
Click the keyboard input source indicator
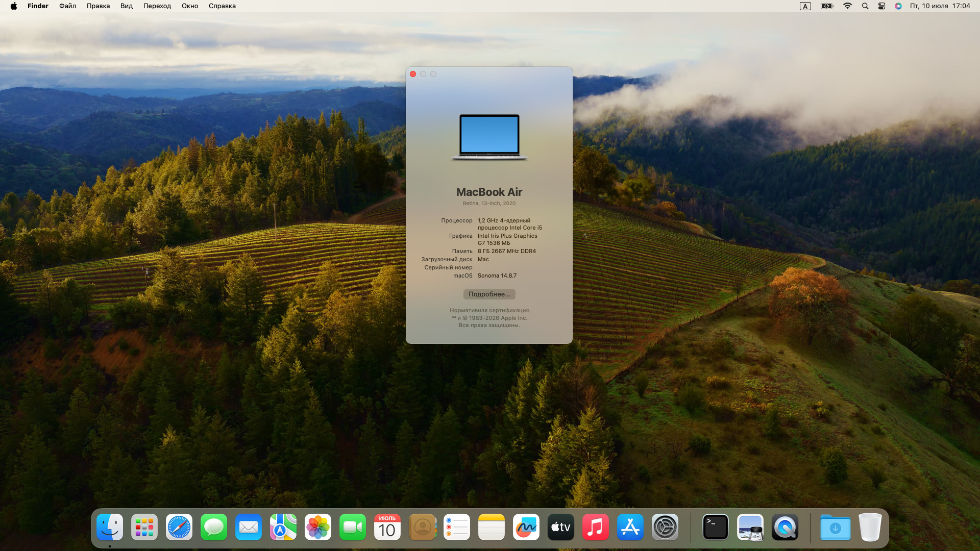805,6
